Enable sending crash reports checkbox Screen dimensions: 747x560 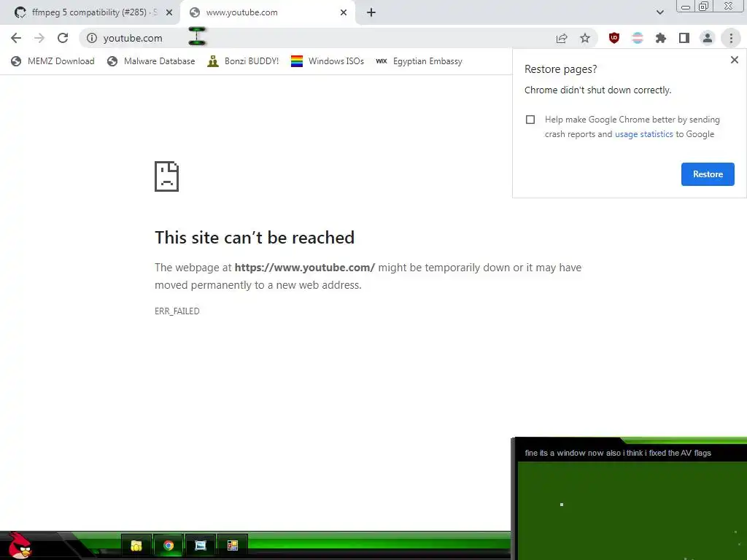click(x=530, y=120)
